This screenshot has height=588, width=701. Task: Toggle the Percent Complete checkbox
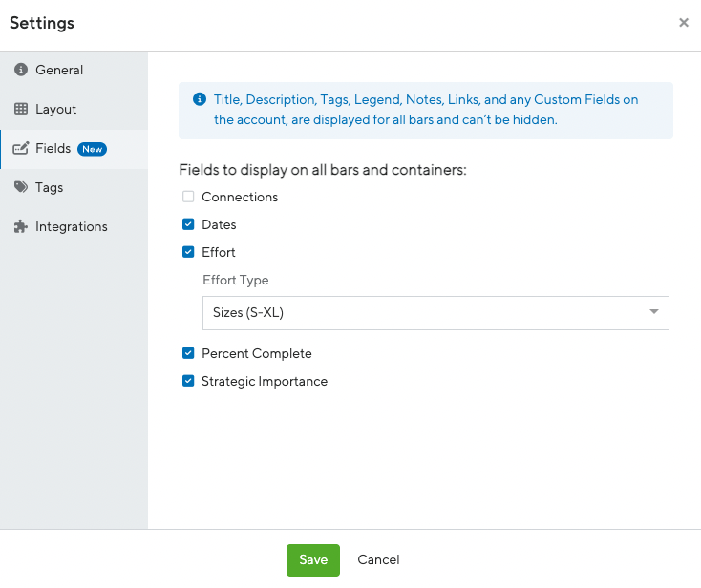pyautogui.click(x=188, y=353)
